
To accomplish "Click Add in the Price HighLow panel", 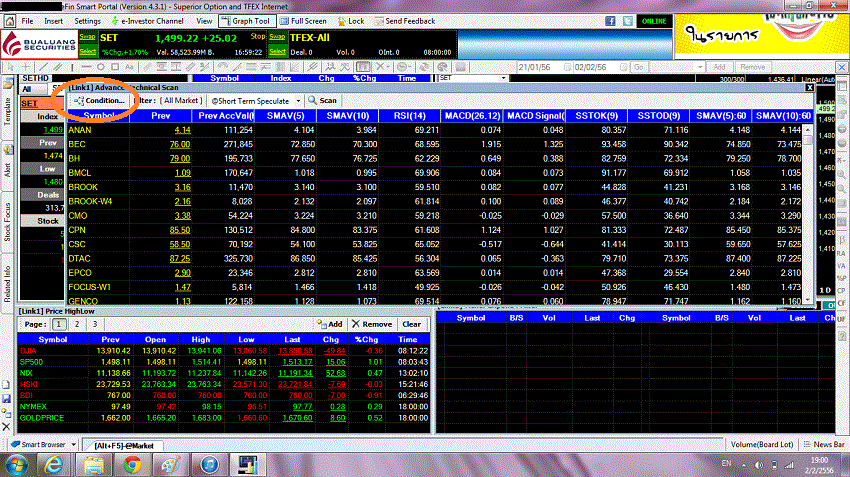I will click(x=330, y=324).
